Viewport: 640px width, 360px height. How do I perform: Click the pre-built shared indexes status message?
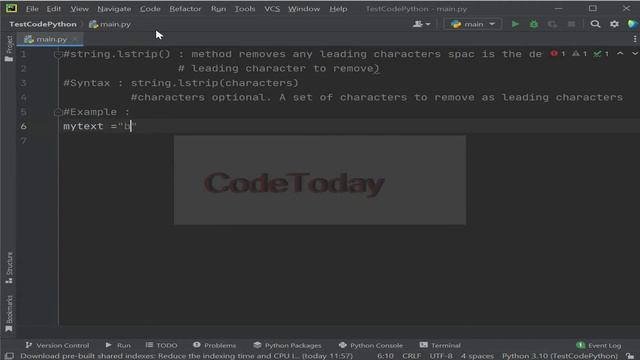pos(187,356)
